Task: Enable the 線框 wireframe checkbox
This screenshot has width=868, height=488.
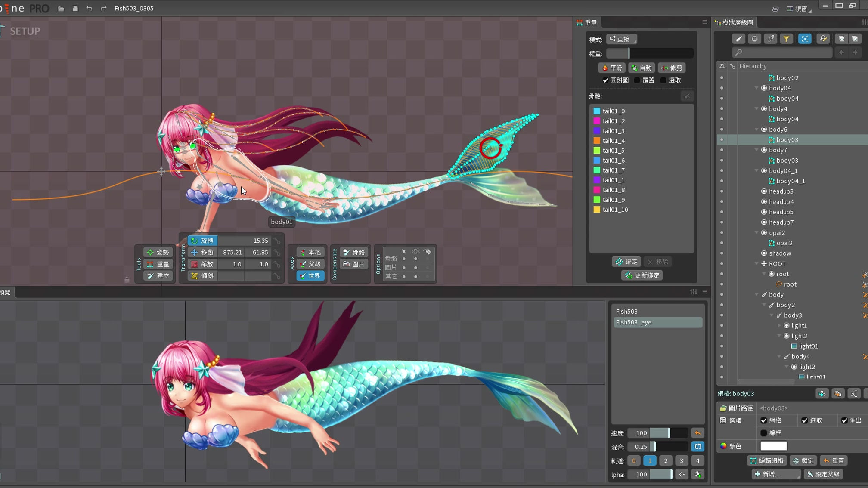Action: tap(764, 433)
